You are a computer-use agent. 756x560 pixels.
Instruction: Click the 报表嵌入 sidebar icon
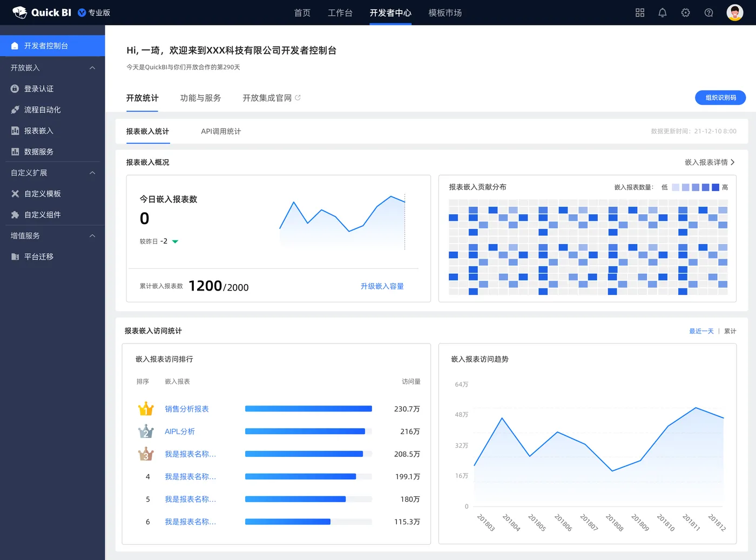[x=15, y=131]
